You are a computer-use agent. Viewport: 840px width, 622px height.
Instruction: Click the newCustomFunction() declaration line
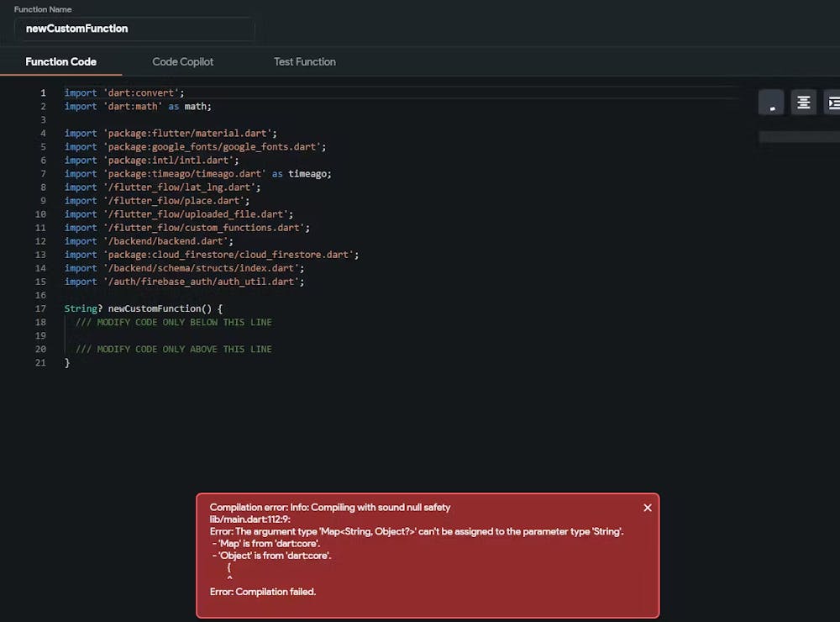coord(143,308)
